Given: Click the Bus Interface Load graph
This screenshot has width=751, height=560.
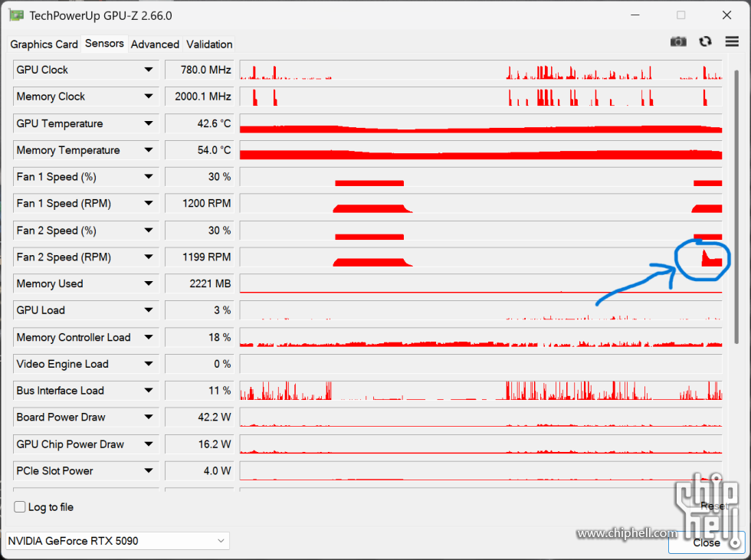Looking at the screenshot, I should tap(480, 391).
